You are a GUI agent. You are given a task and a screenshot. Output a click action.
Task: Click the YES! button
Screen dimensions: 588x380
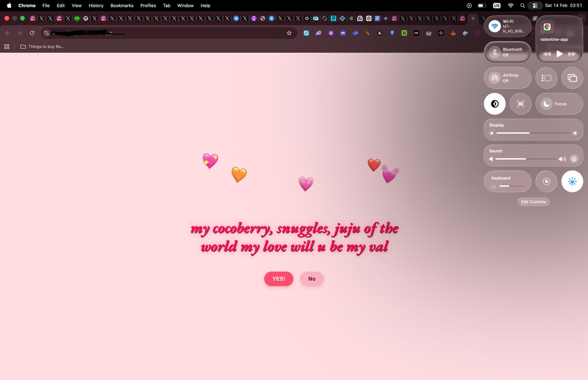tap(279, 279)
